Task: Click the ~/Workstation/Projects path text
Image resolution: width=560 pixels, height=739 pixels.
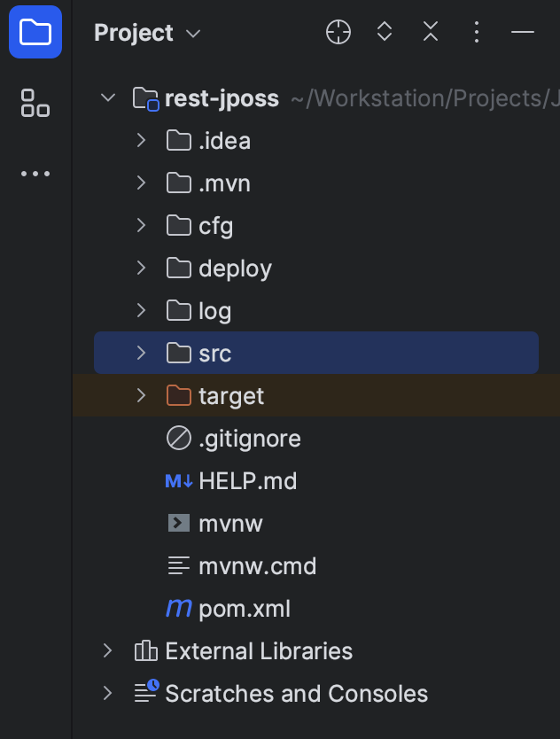Action: pos(424,99)
